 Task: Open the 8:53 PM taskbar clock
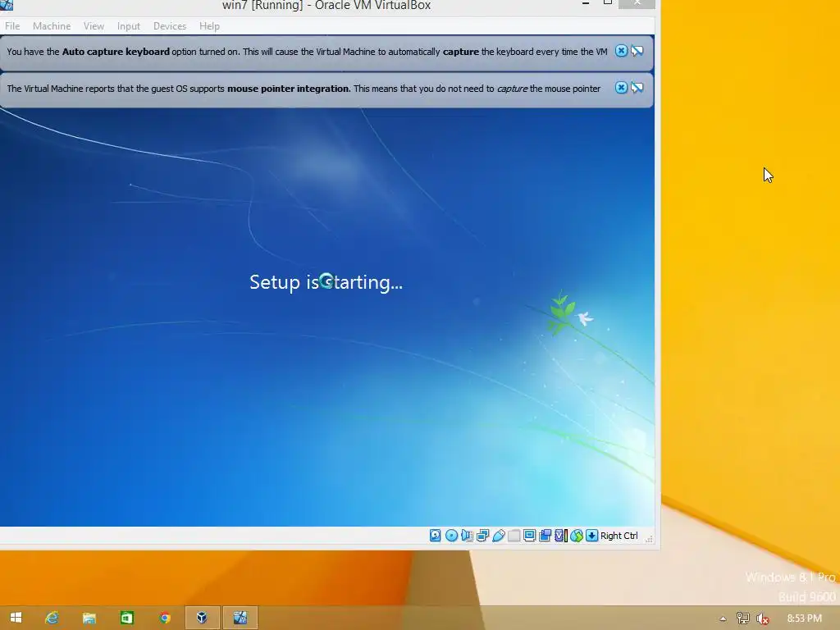[804, 619]
